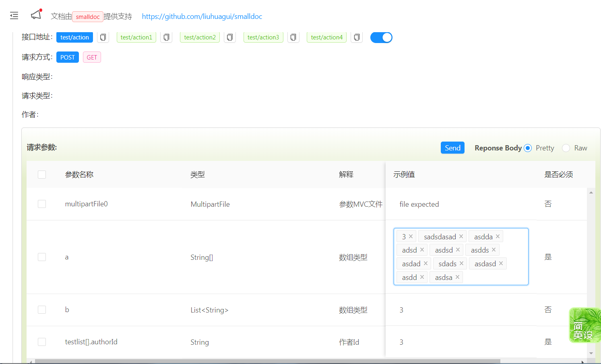Check the checkbox for parameter multipartFile0
601x364 pixels.
[42, 204]
